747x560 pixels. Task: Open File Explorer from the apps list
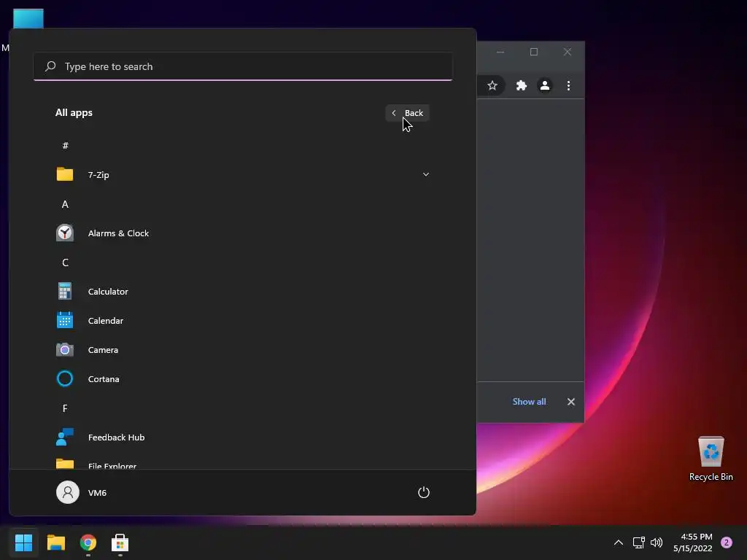click(x=243, y=463)
